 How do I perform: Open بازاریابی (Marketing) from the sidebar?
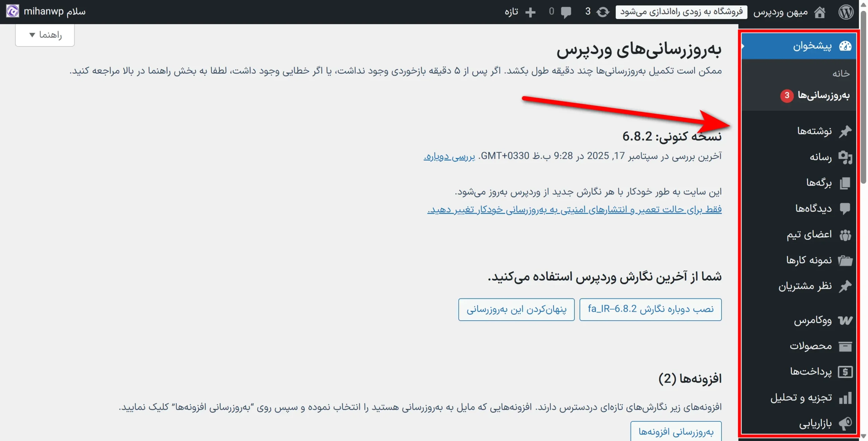[x=815, y=423]
